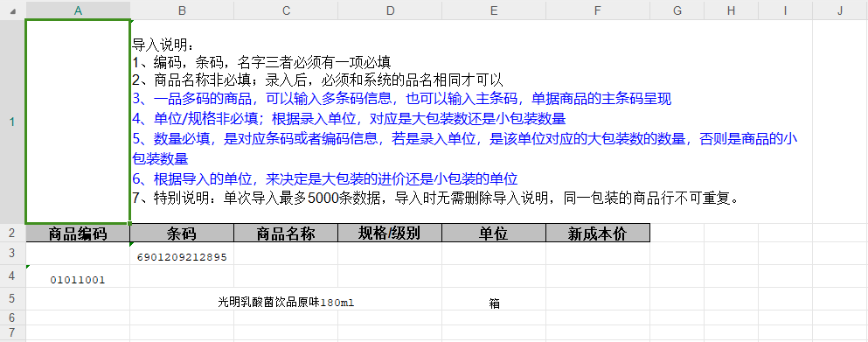Click the 商品名称 header cell
The height and width of the screenshot is (342, 868).
click(x=286, y=234)
